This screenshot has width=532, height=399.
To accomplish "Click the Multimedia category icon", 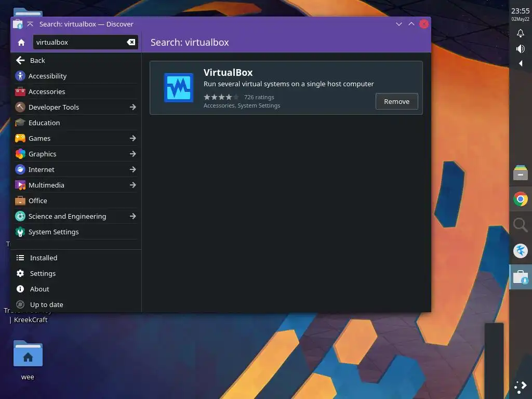I will coord(20,185).
